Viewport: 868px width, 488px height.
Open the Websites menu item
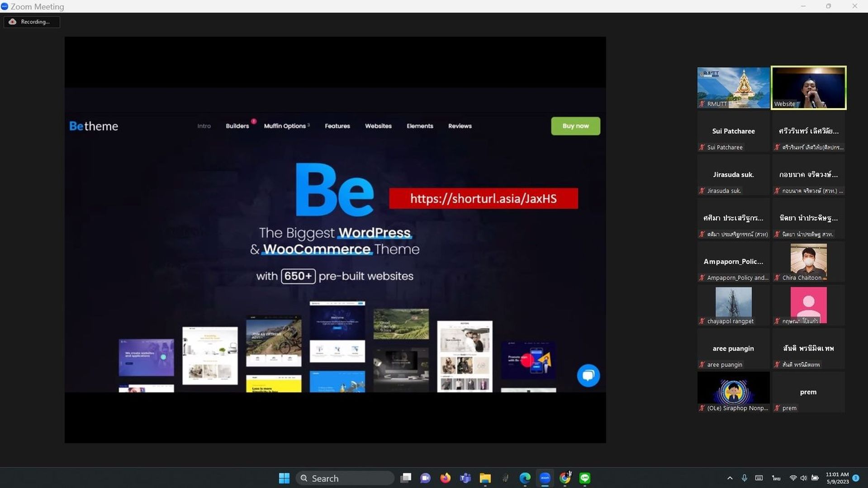coord(378,126)
